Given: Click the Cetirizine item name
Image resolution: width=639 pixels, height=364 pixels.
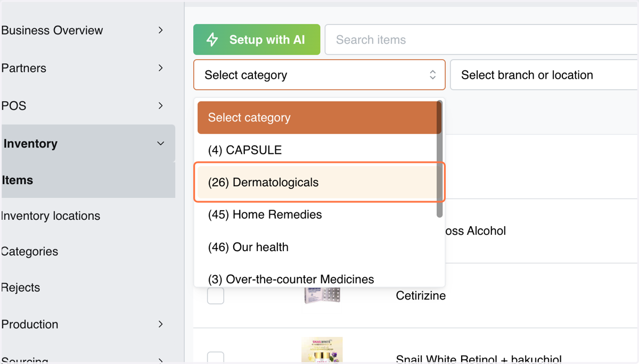Looking at the screenshot, I should pos(421,295).
